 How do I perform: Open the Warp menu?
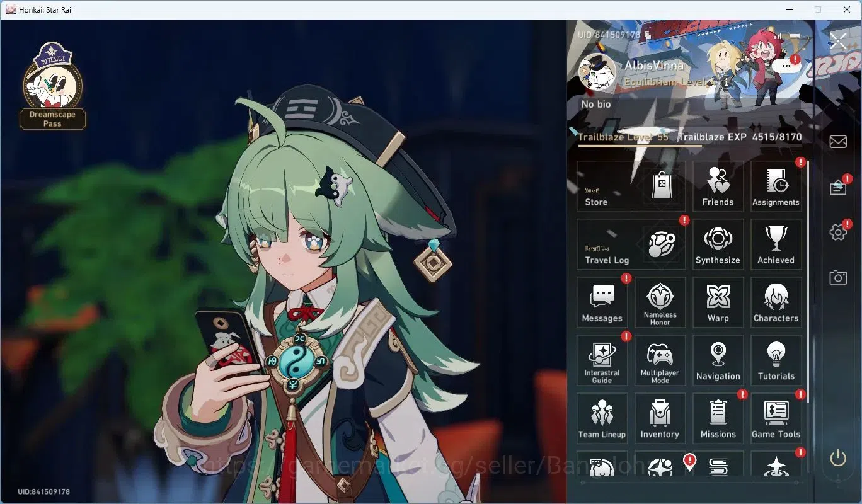point(718,302)
